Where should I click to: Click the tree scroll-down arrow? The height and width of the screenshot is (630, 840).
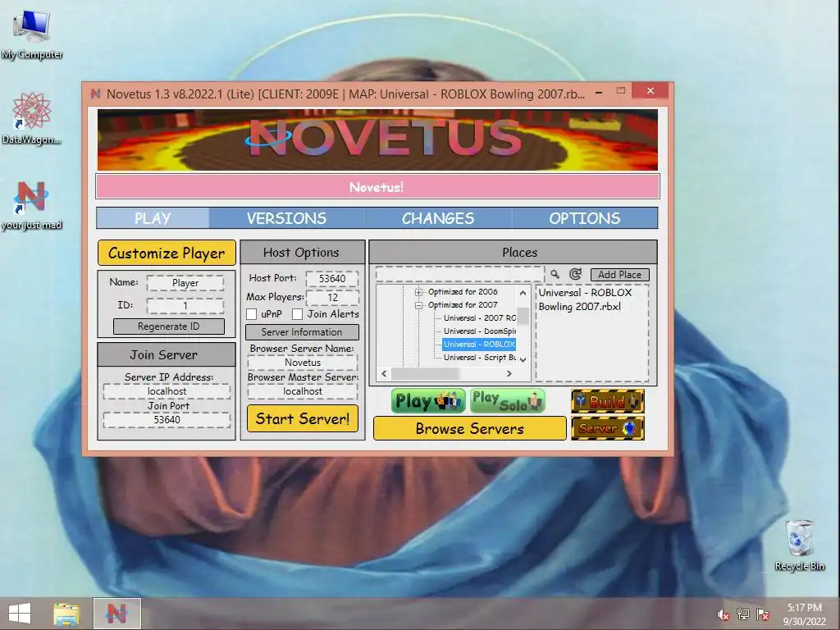[523, 359]
